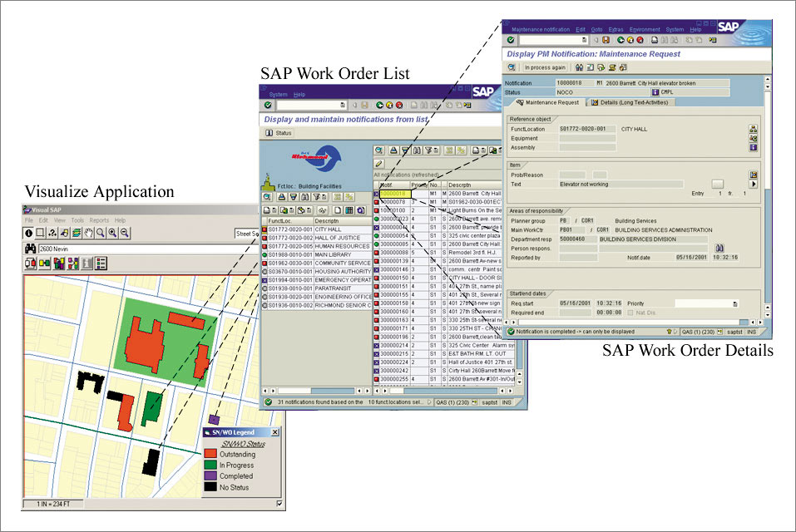Click the save disk icon in Work Order Details
The width and height of the screenshot is (796, 532).
click(x=606, y=40)
